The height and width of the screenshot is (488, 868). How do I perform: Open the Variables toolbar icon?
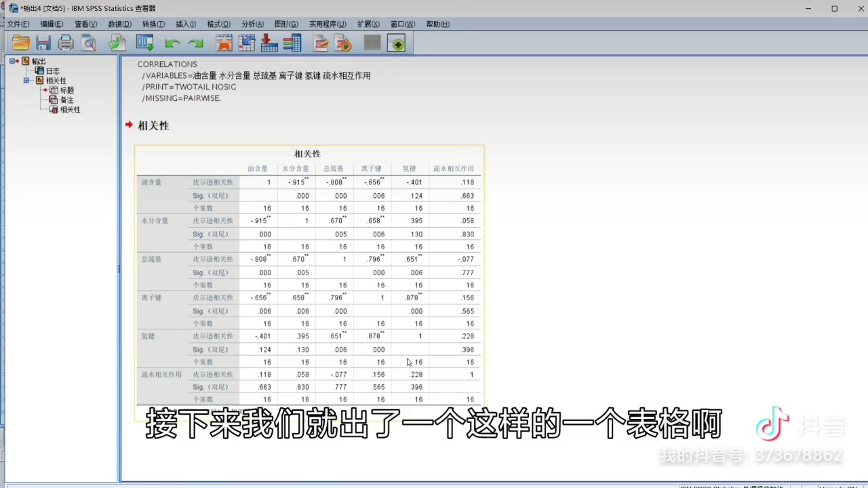[292, 43]
